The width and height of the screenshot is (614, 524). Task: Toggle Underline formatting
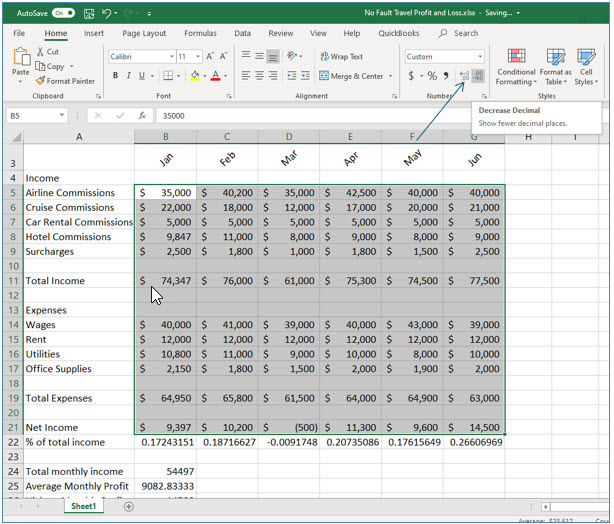tap(142, 76)
